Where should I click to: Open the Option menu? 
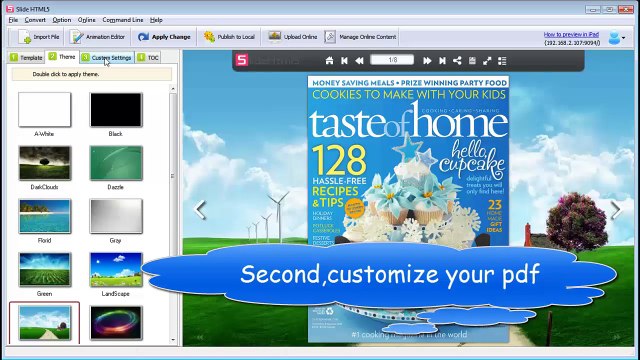click(x=62, y=20)
